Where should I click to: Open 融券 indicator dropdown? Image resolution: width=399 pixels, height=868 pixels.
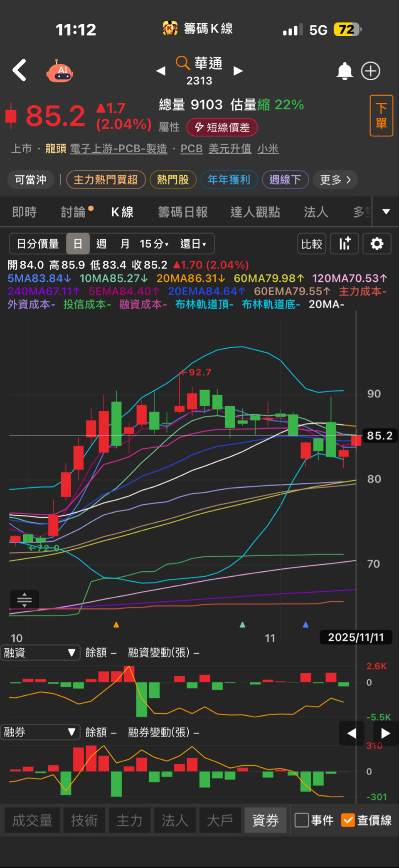click(40, 732)
